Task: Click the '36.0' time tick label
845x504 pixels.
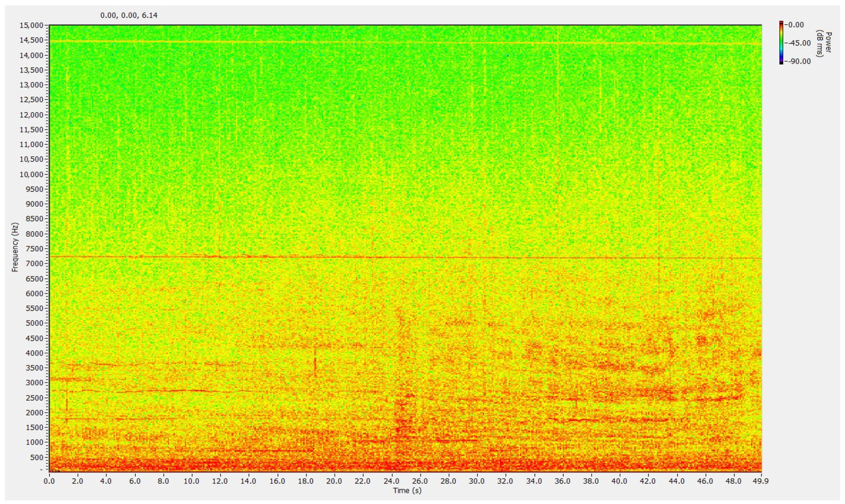Action: point(563,481)
